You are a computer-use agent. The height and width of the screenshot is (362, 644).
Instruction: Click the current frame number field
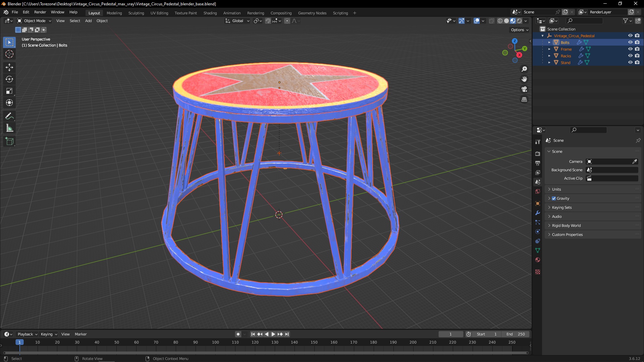[450, 334]
